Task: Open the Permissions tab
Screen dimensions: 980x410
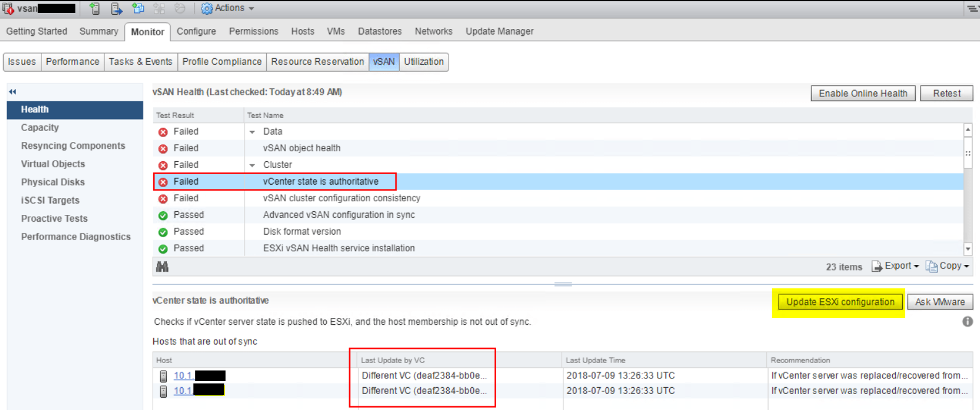Action: coord(253,31)
